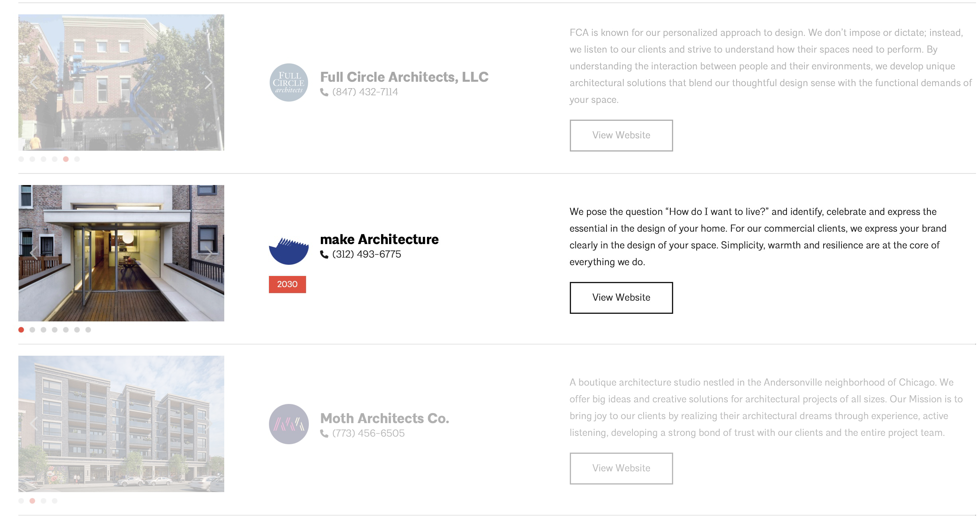The height and width of the screenshot is (520, 980).
Task: Show next photo in Full Circle carousel
Action: click(208, 83)
